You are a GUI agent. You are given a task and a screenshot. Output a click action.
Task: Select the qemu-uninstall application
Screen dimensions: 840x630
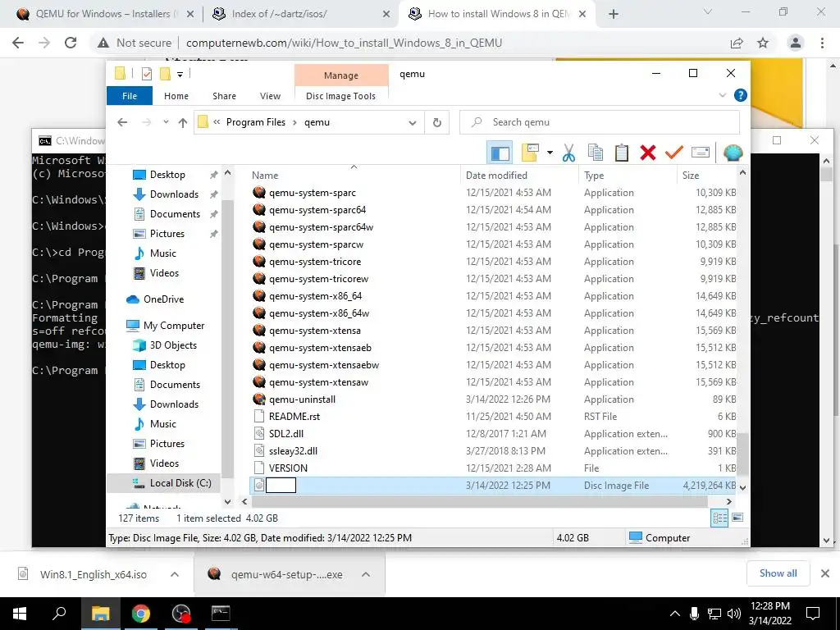point(302,399)
